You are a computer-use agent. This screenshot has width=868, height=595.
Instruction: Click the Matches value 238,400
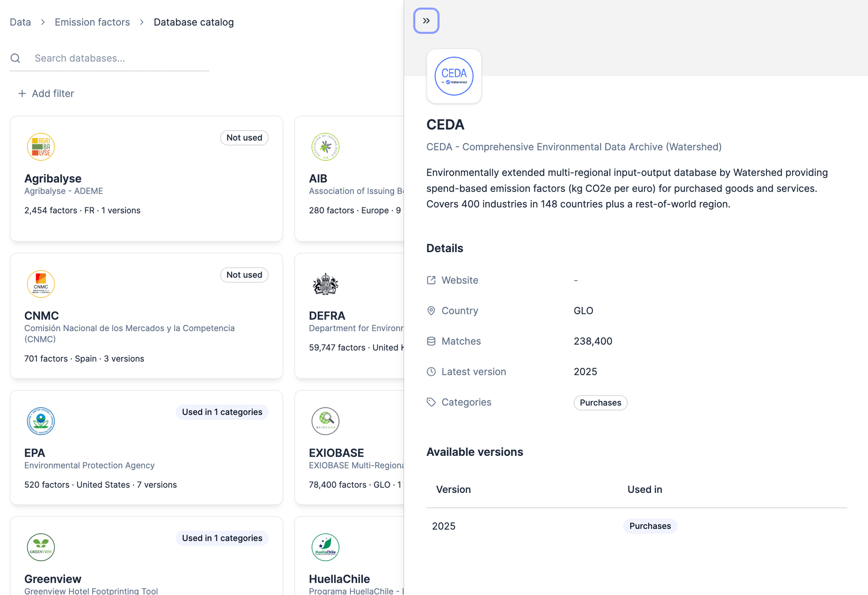(593, 341)
